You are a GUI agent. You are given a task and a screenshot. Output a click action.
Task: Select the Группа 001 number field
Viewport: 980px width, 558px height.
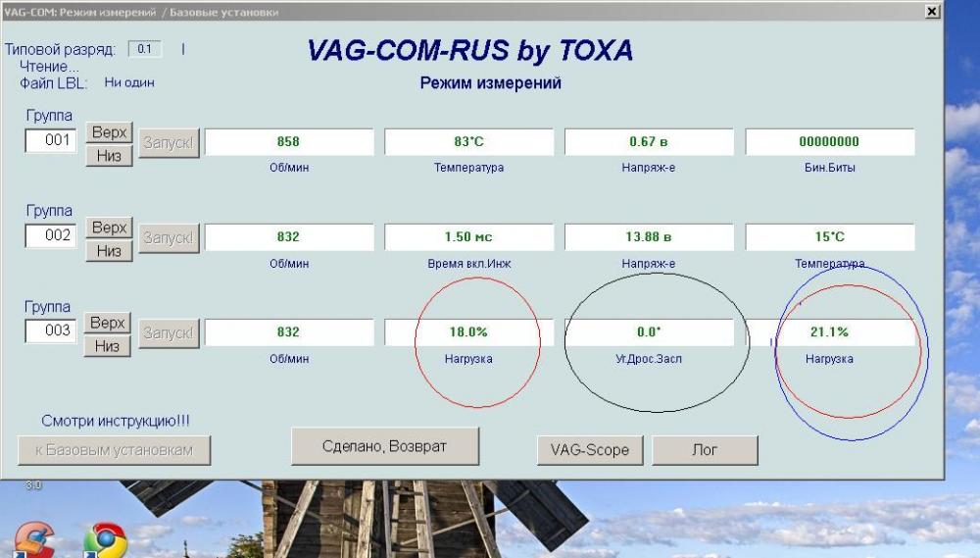tap(51, 141)
